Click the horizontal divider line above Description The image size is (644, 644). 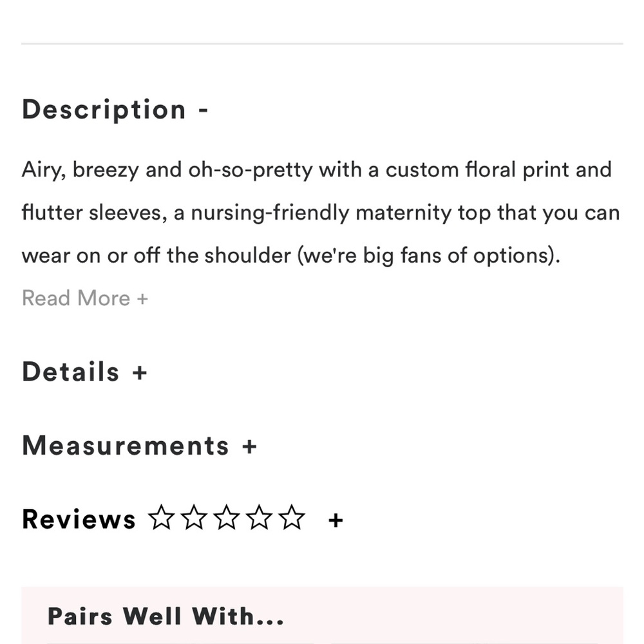click(322, 44)
